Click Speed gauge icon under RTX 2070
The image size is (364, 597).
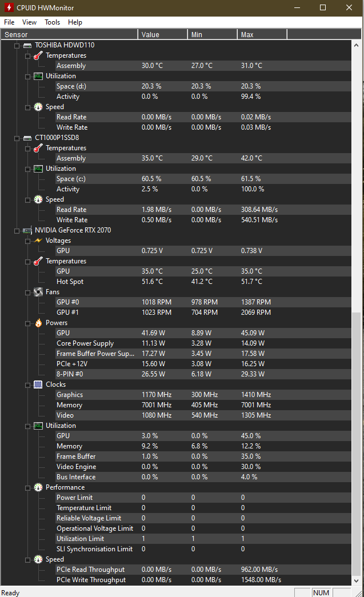(x=38, y=559)
